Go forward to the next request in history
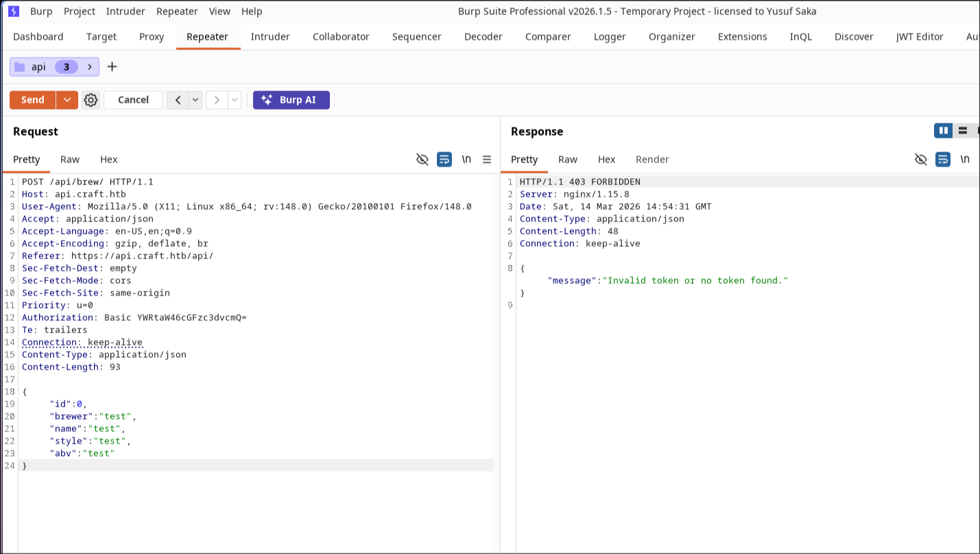The image size is (980, 554). coord(217,100)
